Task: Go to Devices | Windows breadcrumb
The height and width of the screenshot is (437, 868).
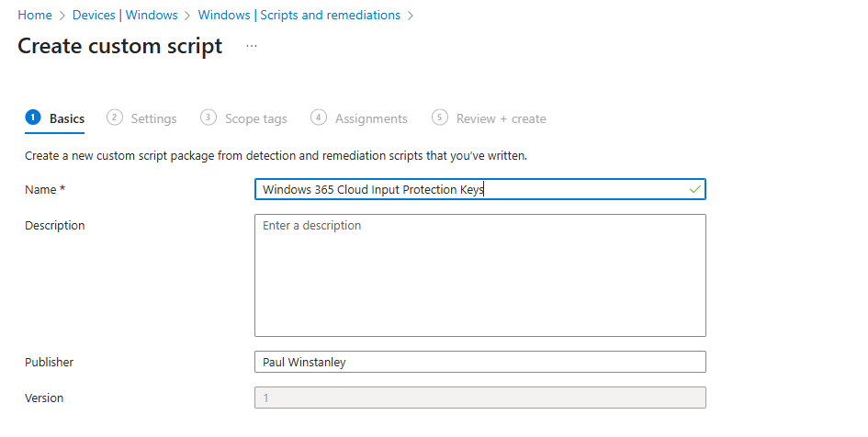Action: coord(125,15)
